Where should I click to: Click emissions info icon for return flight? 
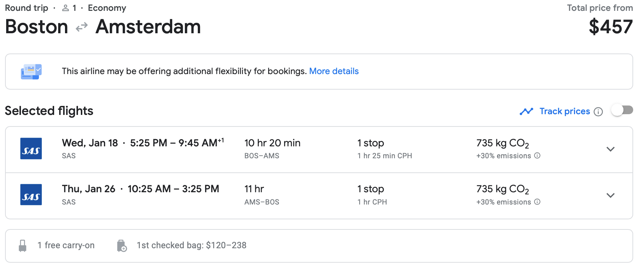(537, 202)
